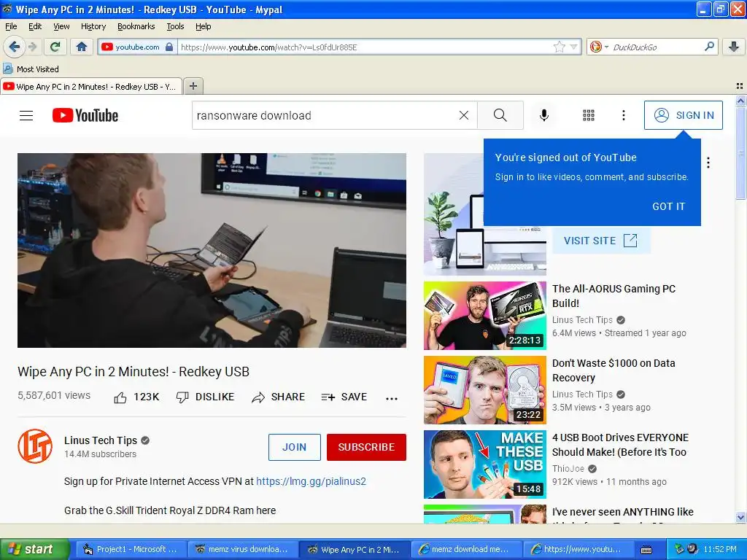The width and height of the screenshot is (747, 560).
Task: Click the YouTube search magnifier button
Action: pos(500,115)
